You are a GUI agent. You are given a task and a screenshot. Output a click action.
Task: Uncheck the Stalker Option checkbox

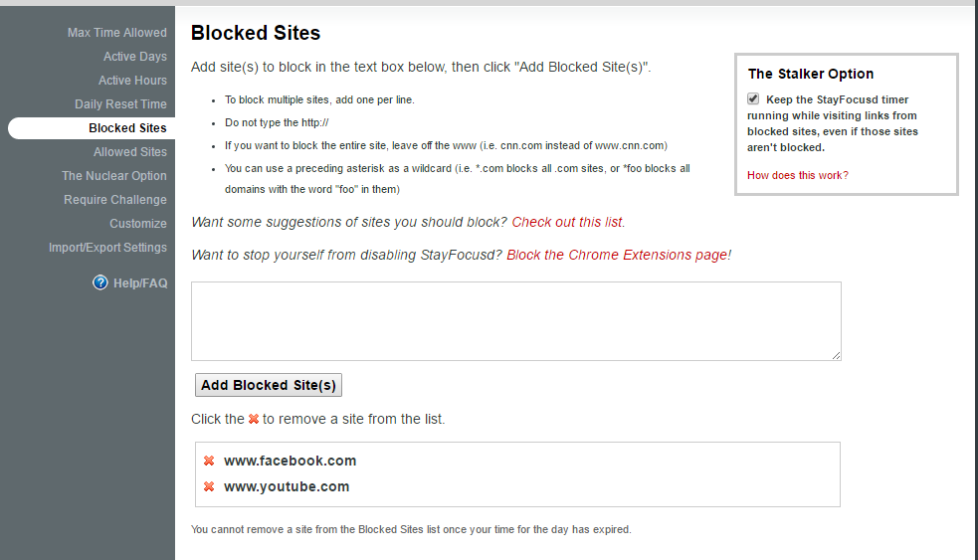753,98
